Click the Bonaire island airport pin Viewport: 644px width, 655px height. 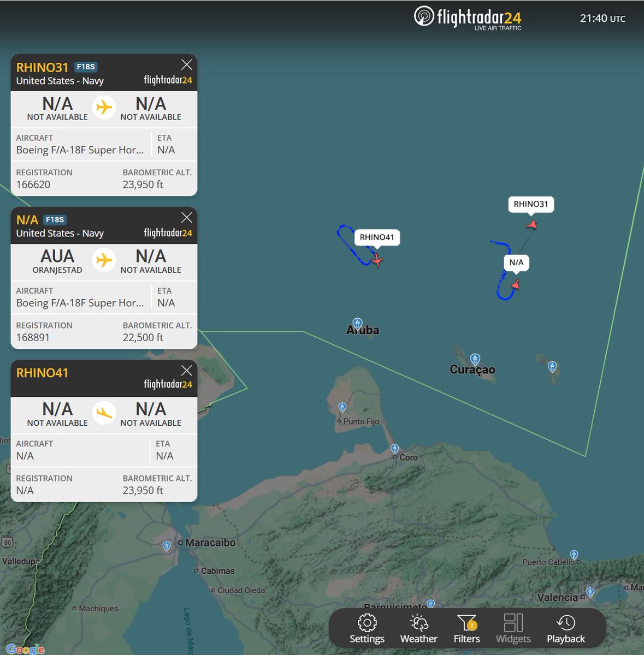coord(552,366)
